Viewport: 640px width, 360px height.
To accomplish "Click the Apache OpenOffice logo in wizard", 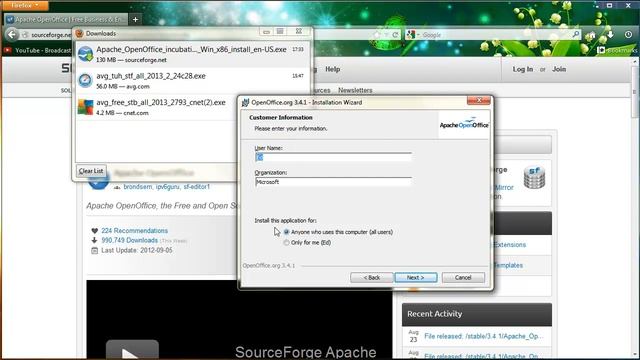I will click(x=464, y=124).
